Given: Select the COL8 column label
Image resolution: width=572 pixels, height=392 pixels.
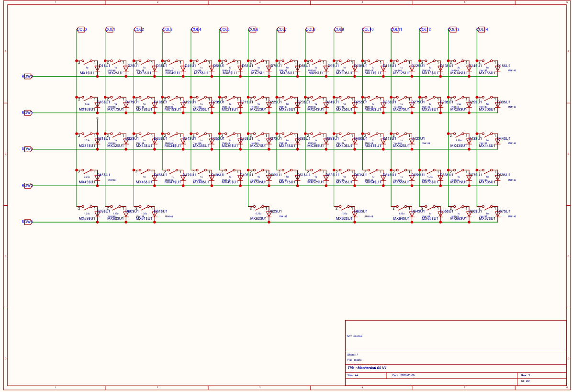Looking at the screenshot, I should tap(310, 30).
